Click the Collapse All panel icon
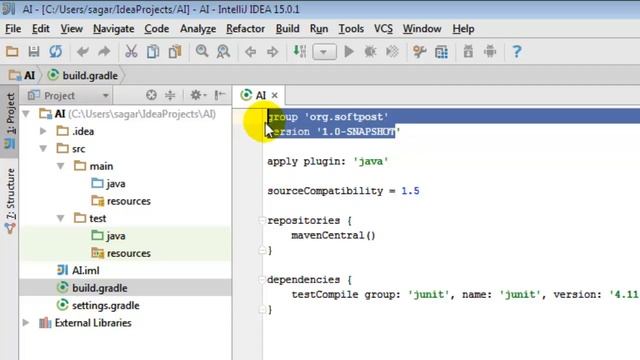 (170, 95)
